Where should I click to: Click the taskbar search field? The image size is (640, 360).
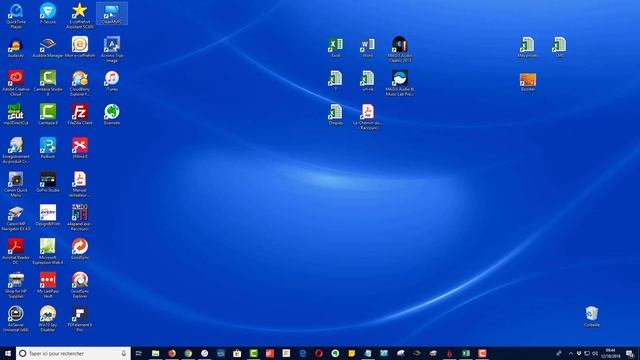[73, 353]
